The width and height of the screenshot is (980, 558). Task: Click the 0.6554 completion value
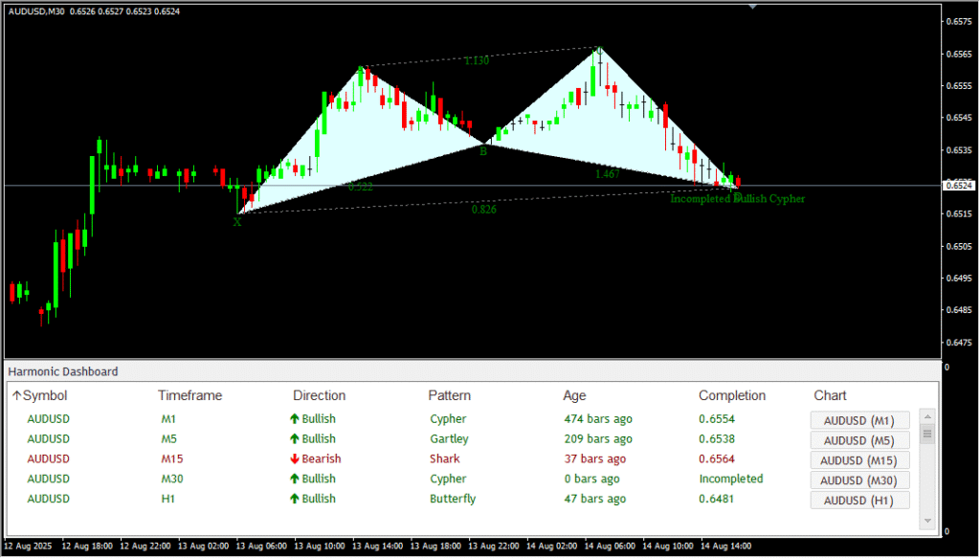click(717, 419)
